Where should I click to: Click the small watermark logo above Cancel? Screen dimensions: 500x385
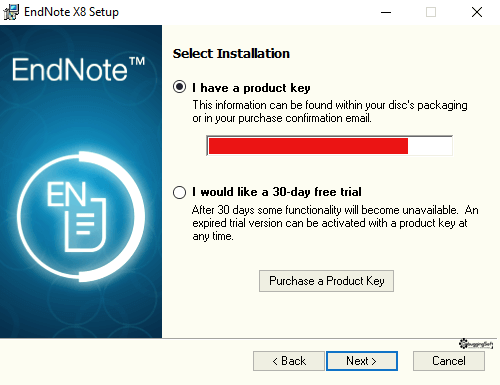pyautogui.click(x=476, y=344)
